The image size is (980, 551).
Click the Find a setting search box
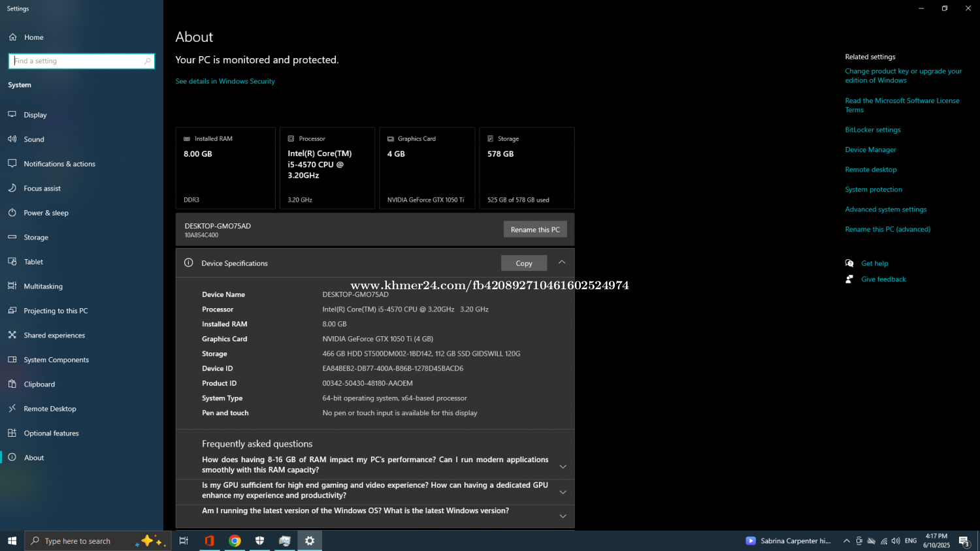tap(82, 61)
